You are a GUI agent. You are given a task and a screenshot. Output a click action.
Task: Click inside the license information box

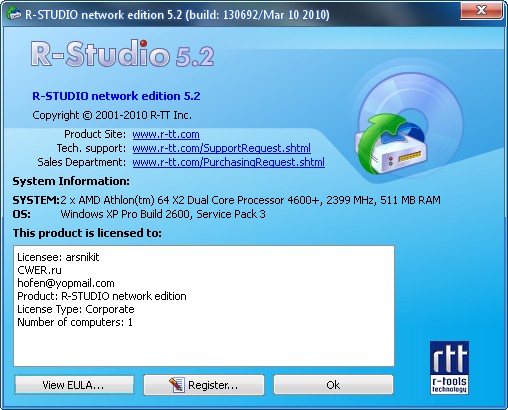click(204, 306)
